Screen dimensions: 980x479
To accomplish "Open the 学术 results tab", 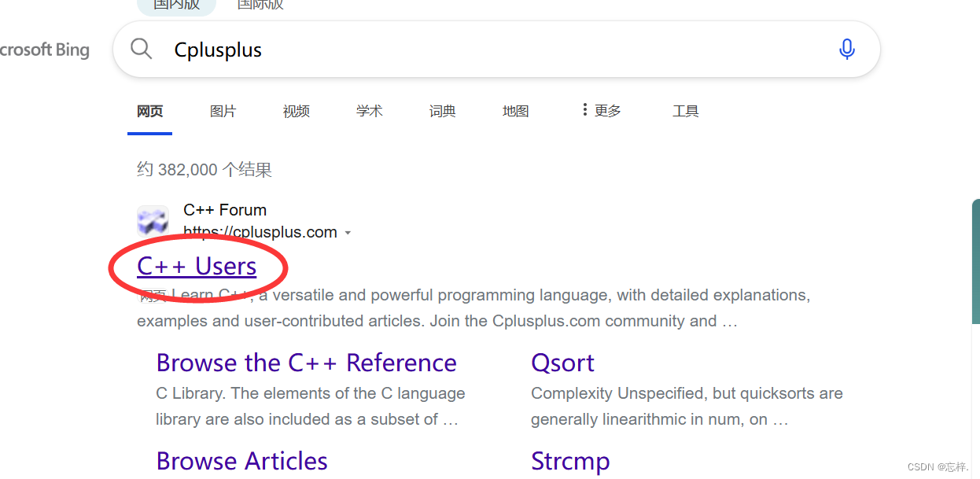I will coord(369,111).
